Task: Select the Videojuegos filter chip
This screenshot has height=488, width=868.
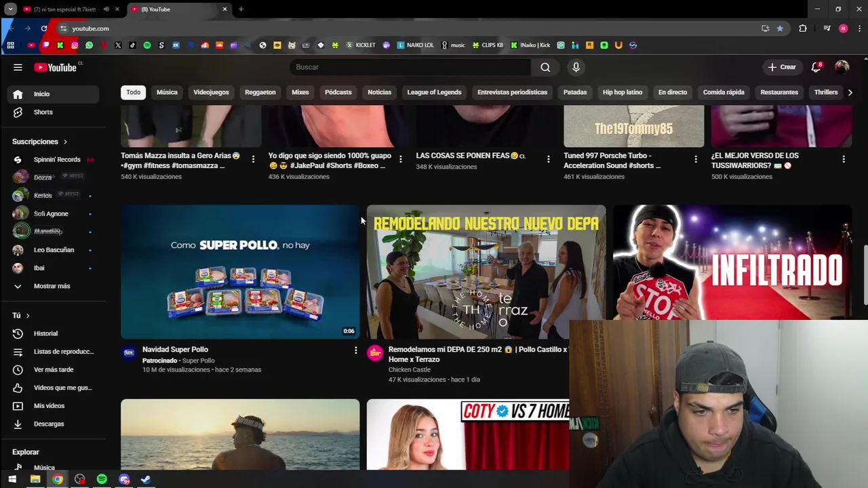Action: (211, 92)
